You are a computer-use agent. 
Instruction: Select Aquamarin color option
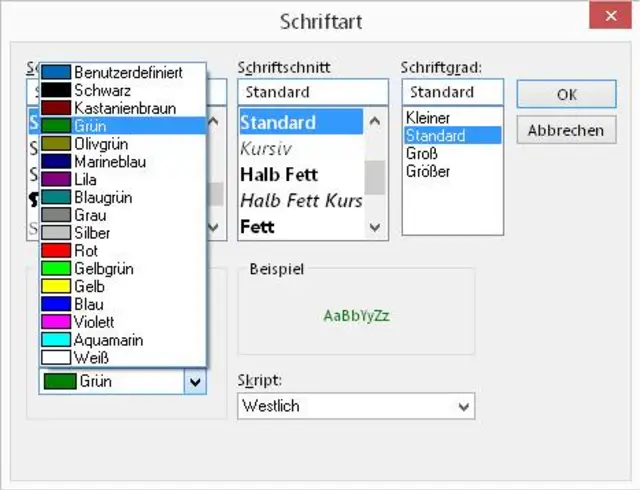coord(108,340)
